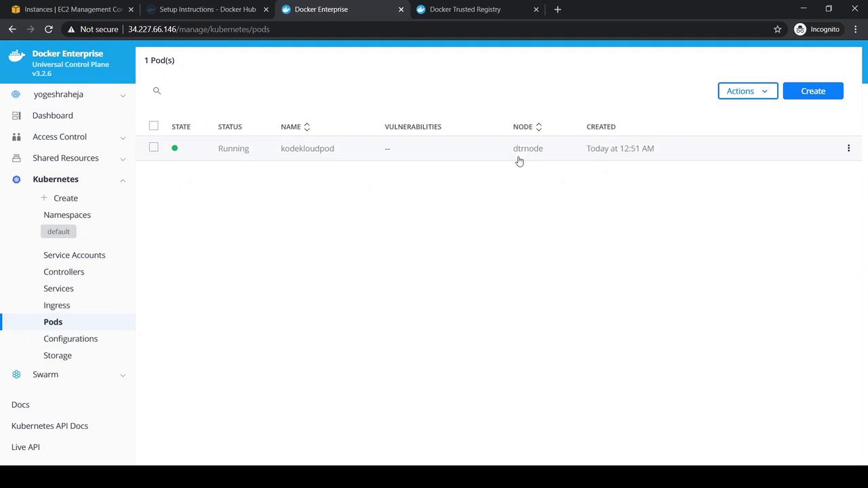Click the Dashboard sidebar icon
Viewport: 868px width, 488px height.
pyautogui.click(x=16, y=116)
